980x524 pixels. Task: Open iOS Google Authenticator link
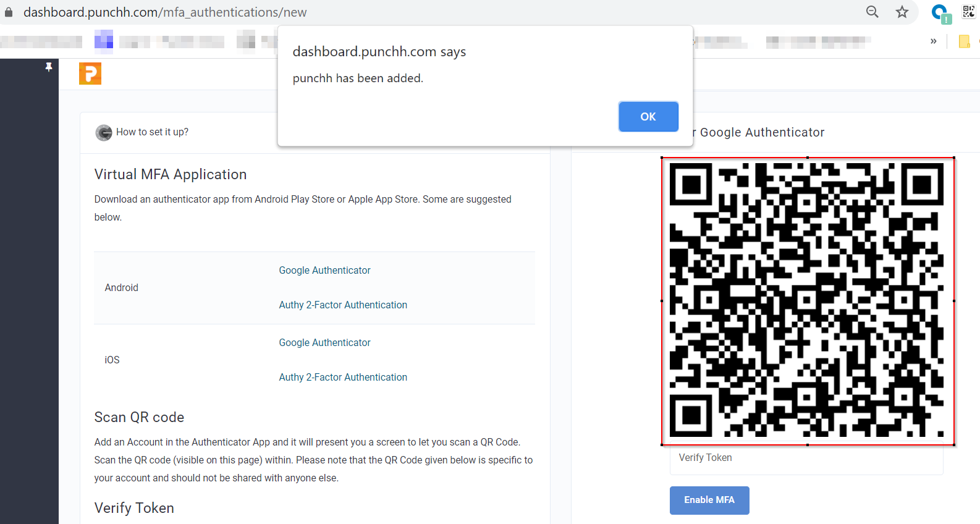[324, 343]
